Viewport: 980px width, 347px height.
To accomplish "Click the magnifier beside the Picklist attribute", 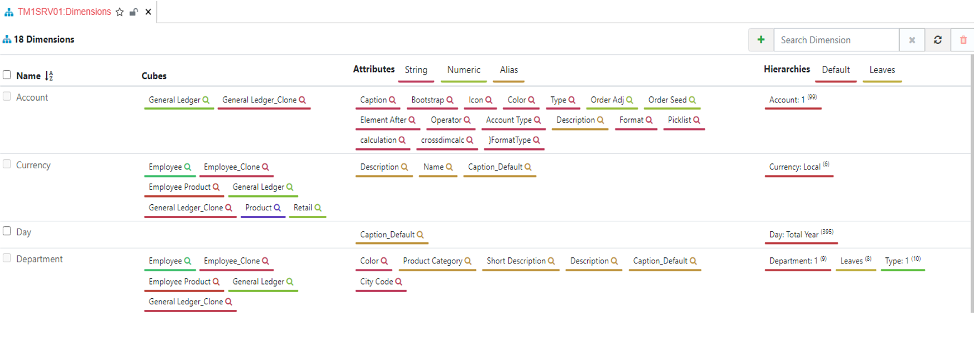I will click(696, 120).
